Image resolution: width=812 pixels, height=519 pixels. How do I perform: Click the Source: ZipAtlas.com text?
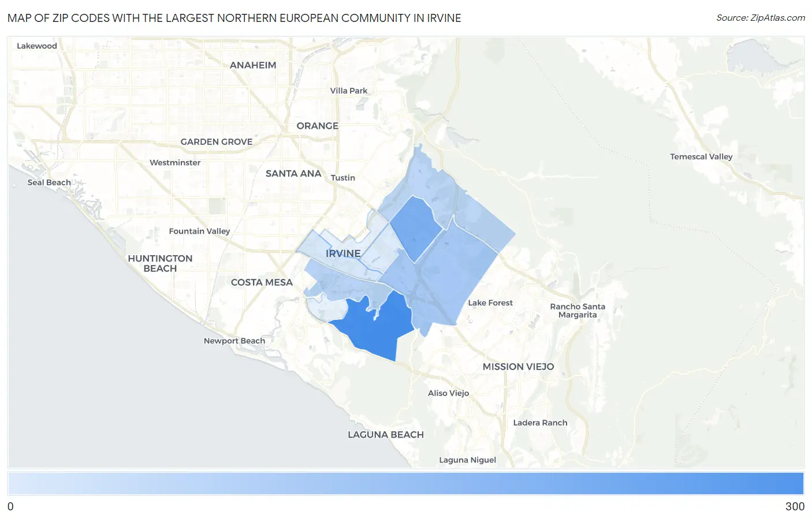(x=761, y=18)
